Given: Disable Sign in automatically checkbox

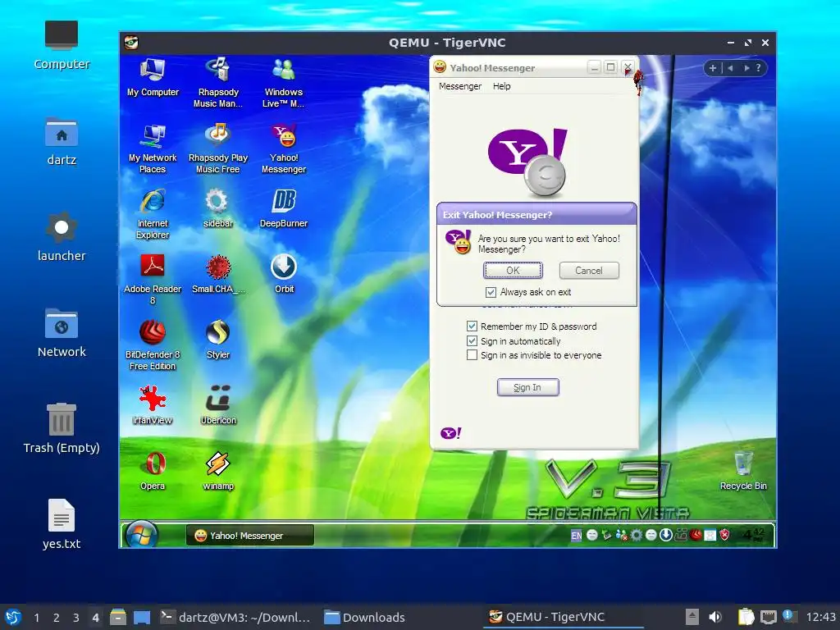Looking at the screenshot, I should pos(472,341).
